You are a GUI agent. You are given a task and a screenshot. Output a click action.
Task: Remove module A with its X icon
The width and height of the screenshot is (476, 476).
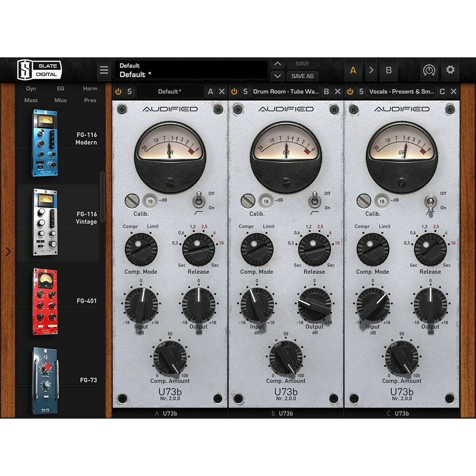tap(222, 91)
